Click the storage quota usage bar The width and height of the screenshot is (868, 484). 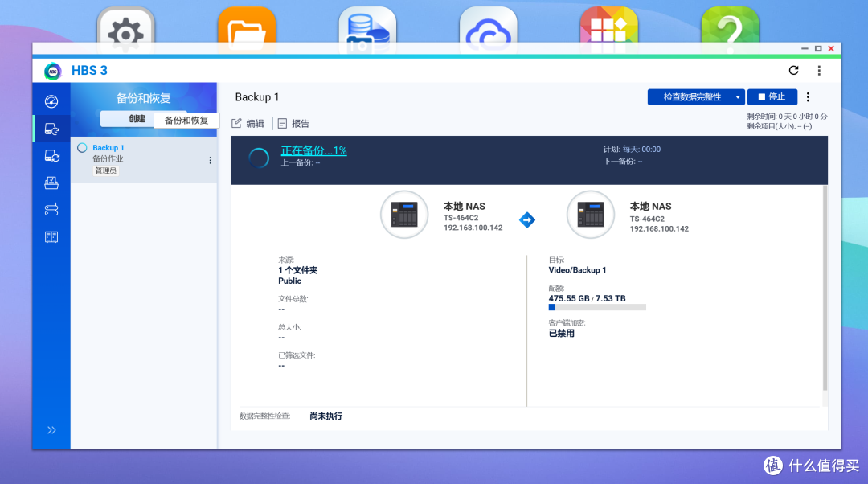[x=597, y=307]
